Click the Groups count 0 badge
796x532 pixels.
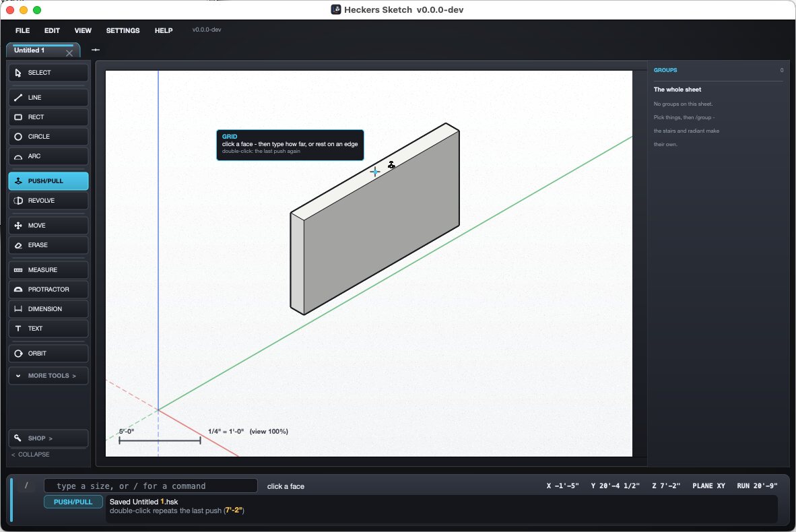[782, 70]
